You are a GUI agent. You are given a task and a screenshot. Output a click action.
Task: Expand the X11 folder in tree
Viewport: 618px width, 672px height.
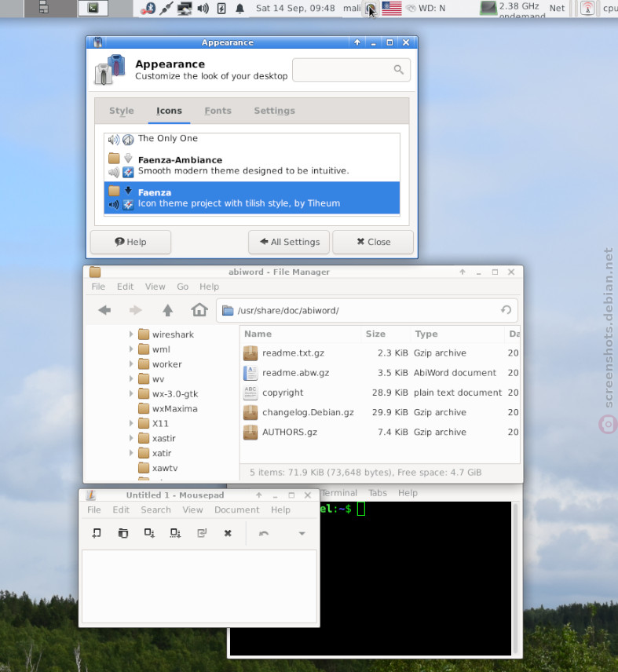pos(131,423)
